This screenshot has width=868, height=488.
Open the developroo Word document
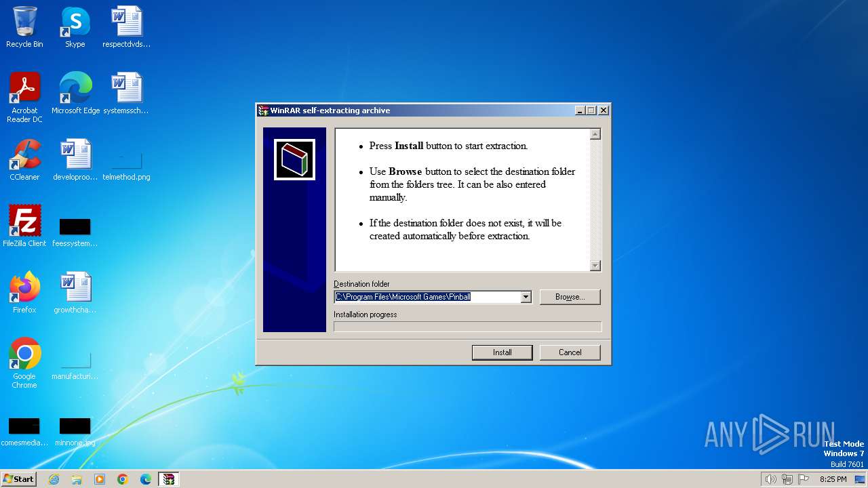(x=75, y=160)
